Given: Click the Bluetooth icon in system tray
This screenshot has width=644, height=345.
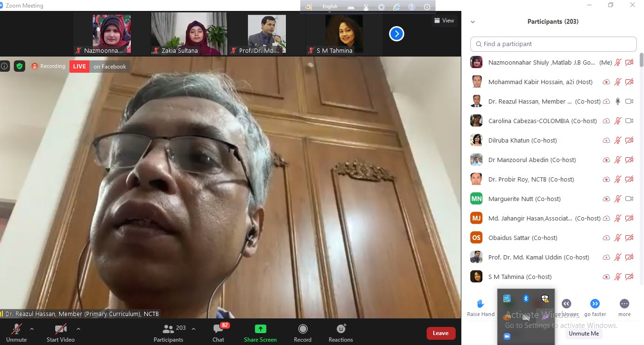Looking at the screenshot, I should (x=526, y=298).
